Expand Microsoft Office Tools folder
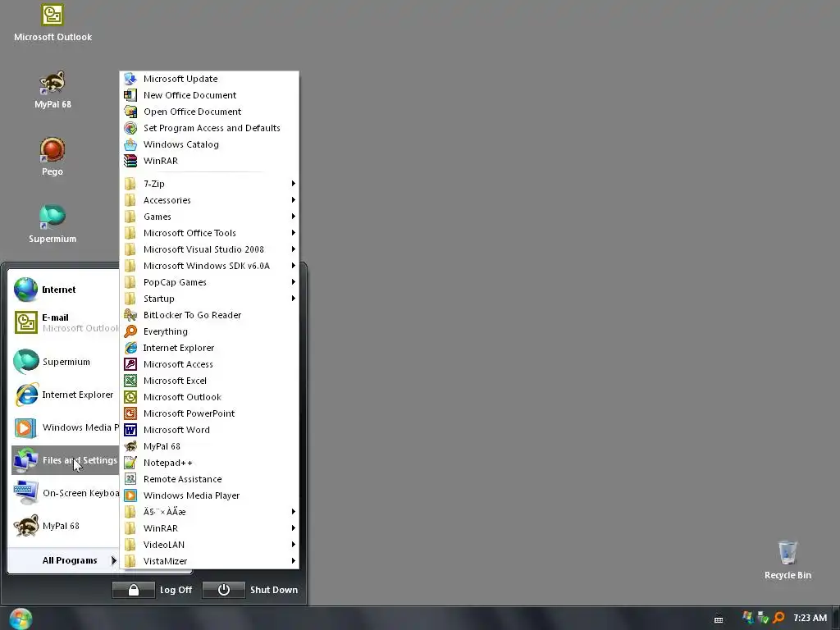 click(x=209, y=233)
